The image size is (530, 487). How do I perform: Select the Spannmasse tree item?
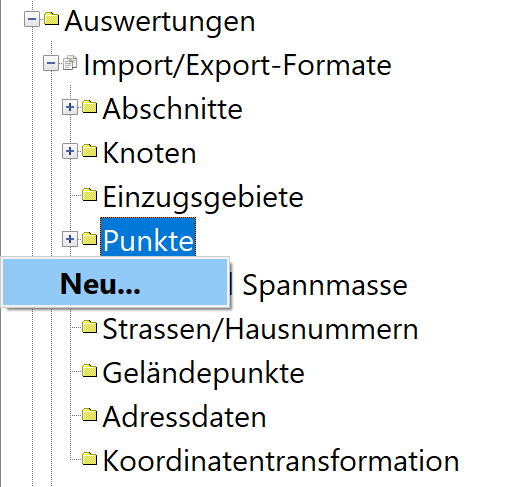(325, 286)
